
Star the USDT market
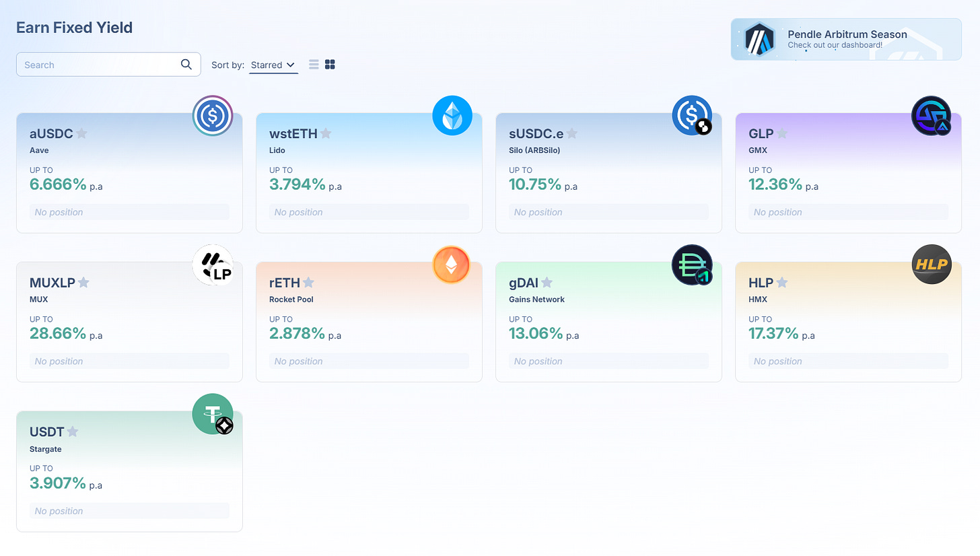click(x=73, y=431)
